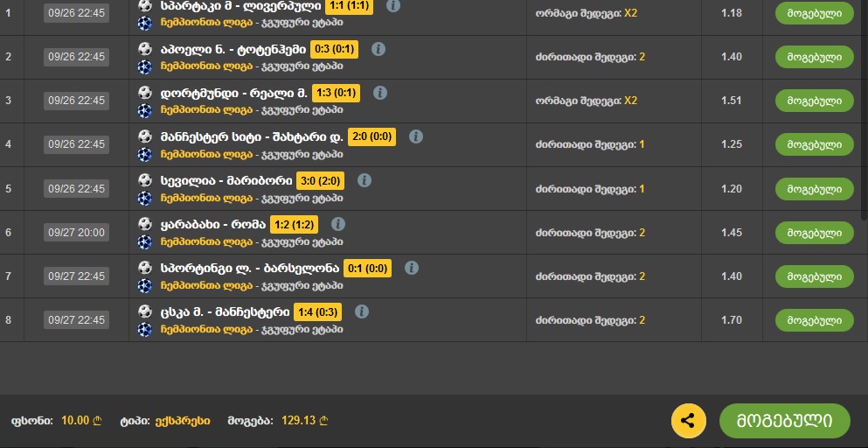Open info icon for სპორტინგი ლ. - ბარსელონა
Screen dimensions: 868x448
click(412, 268)
